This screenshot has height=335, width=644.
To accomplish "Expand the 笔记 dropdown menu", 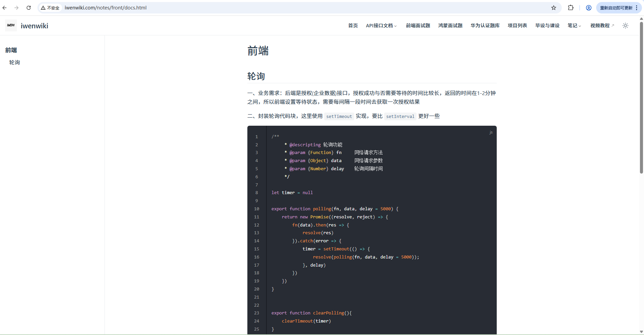I will click(x=575, y=26).
